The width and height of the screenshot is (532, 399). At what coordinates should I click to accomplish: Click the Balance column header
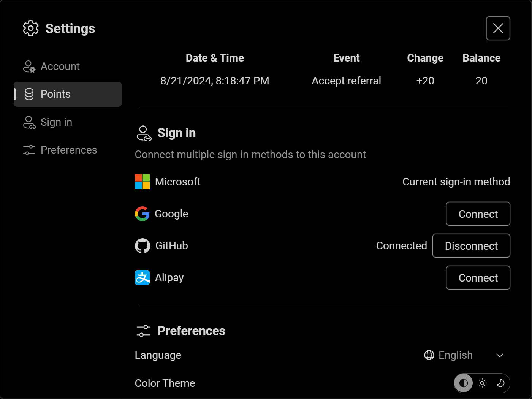(x=481, y=58)
